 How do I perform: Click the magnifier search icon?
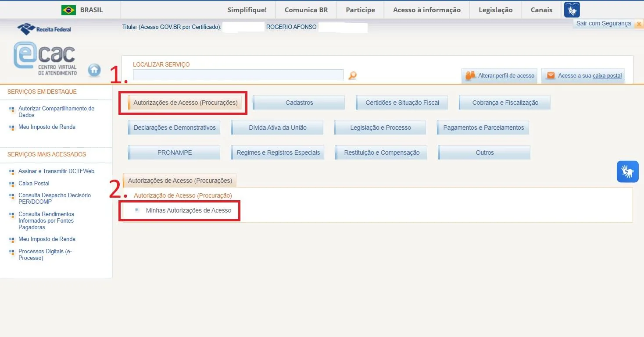point(352,75)
